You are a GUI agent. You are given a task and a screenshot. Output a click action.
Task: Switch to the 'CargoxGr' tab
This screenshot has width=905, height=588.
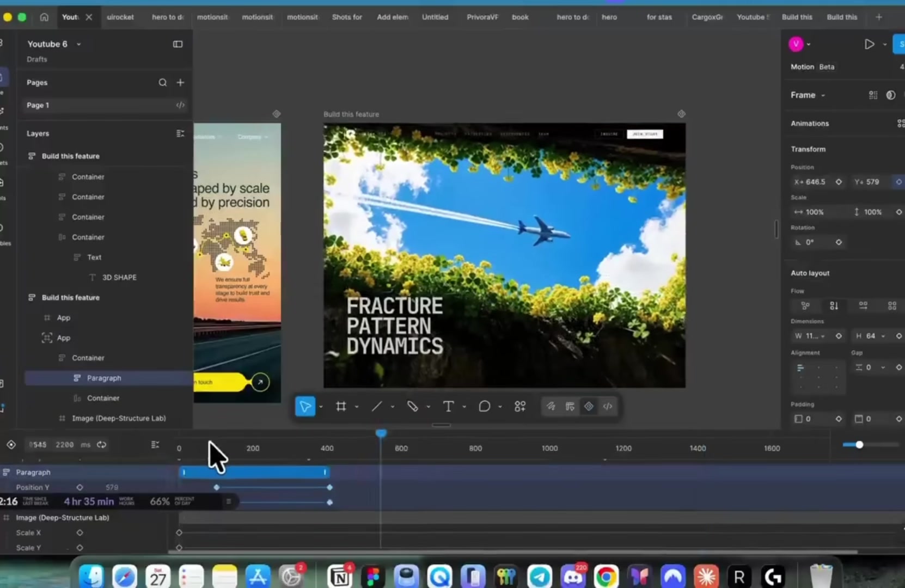pos(707,17)
